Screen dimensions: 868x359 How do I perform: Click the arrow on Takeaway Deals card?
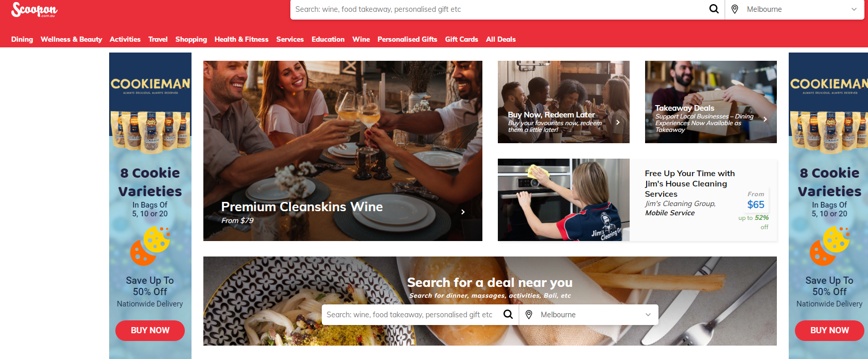(765, 119)
